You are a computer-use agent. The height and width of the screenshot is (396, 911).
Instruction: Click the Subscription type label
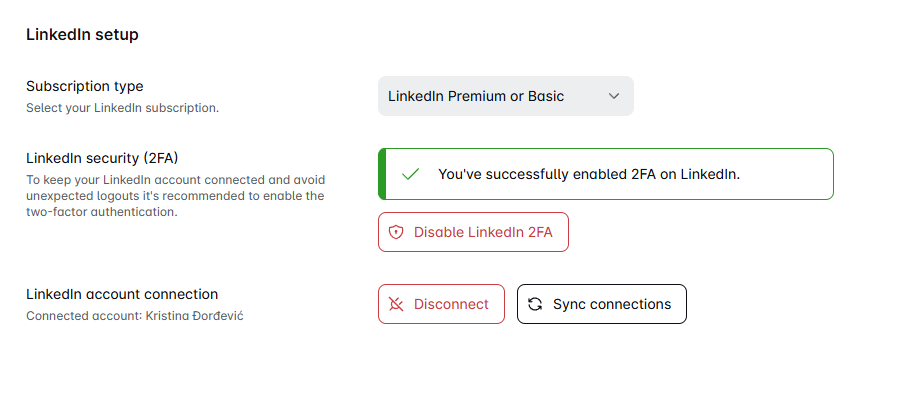pyautogui.click(x=85, y=86)
